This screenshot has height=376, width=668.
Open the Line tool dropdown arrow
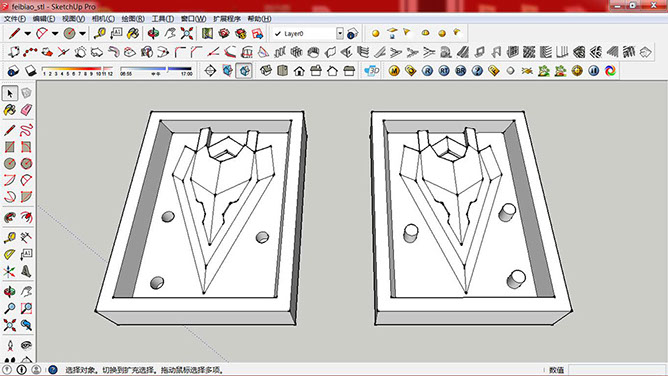pos(28,33)
